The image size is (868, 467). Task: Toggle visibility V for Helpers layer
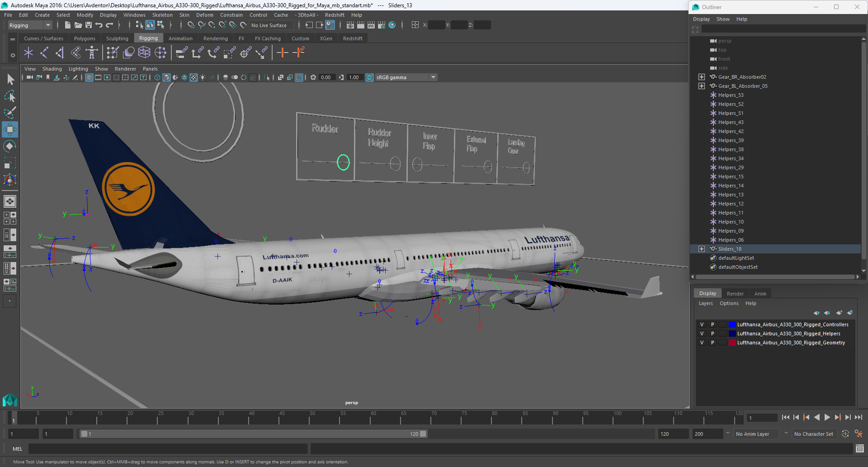pos(702,334)
